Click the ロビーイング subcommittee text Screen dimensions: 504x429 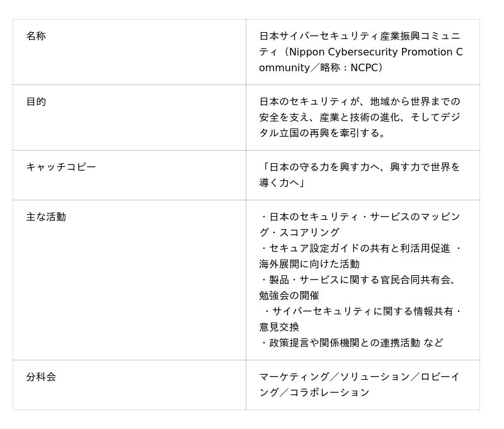pyautogui.click(x=440, y=377)
